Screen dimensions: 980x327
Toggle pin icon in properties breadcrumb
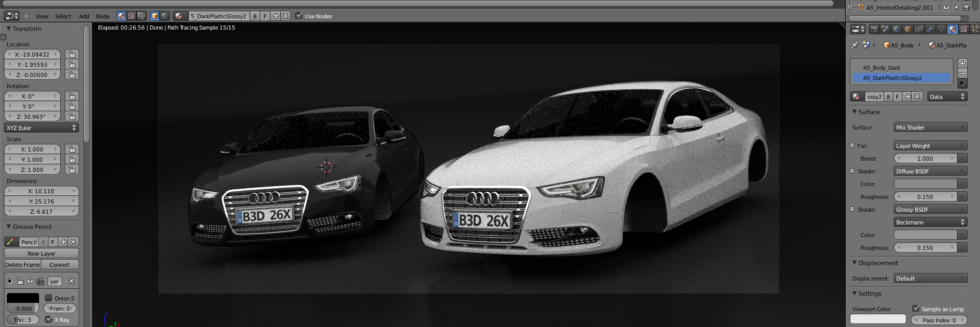coord(855,45)
